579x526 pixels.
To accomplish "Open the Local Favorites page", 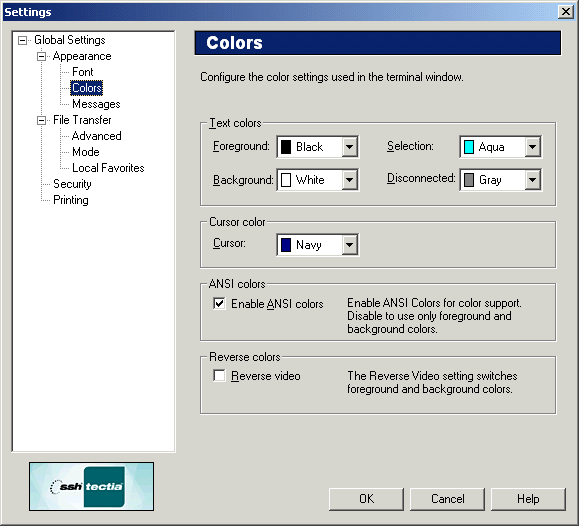I will tap(108, 168).
